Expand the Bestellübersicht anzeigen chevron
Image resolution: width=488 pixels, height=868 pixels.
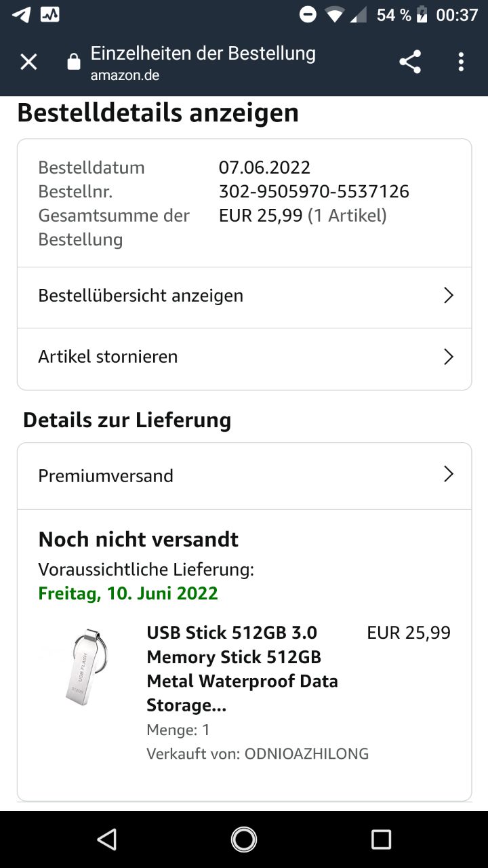click(x=448, y=296)
